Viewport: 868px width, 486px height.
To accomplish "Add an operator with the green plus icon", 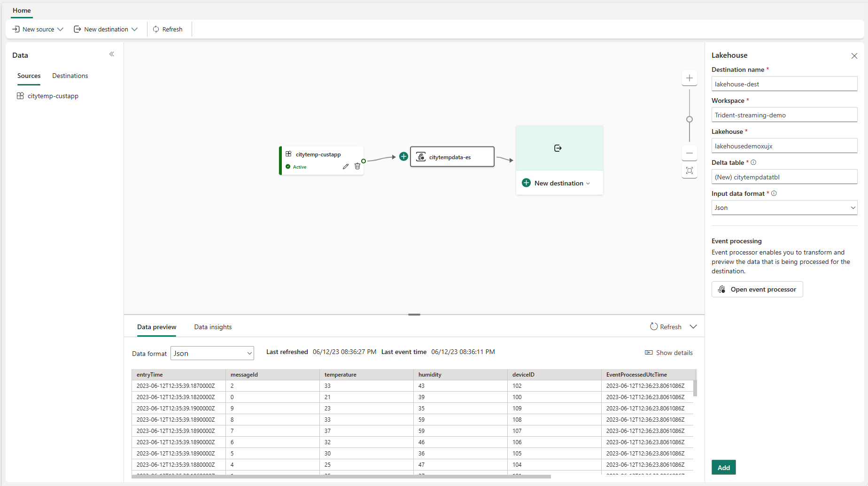I will pyautogui.click(x=403, y=156).
